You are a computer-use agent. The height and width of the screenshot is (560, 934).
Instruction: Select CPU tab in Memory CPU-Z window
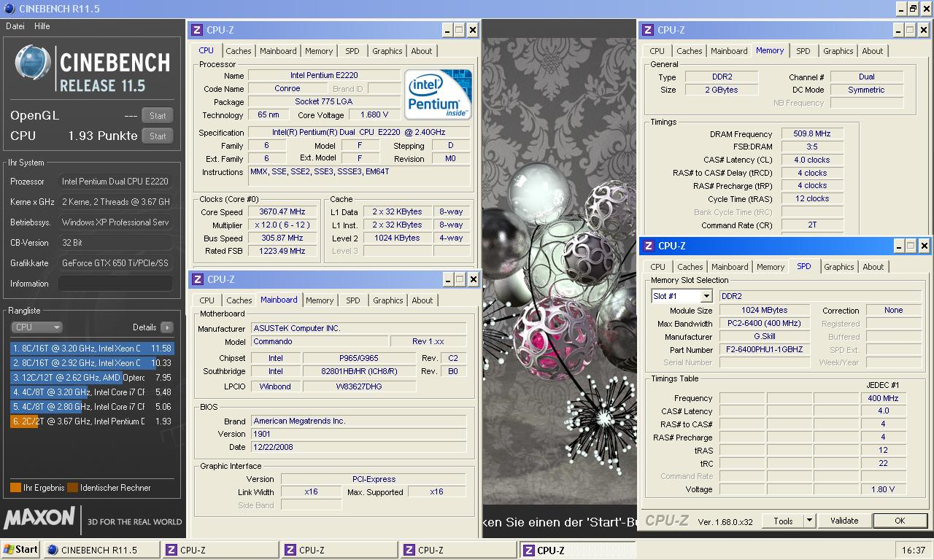[657, 51]
